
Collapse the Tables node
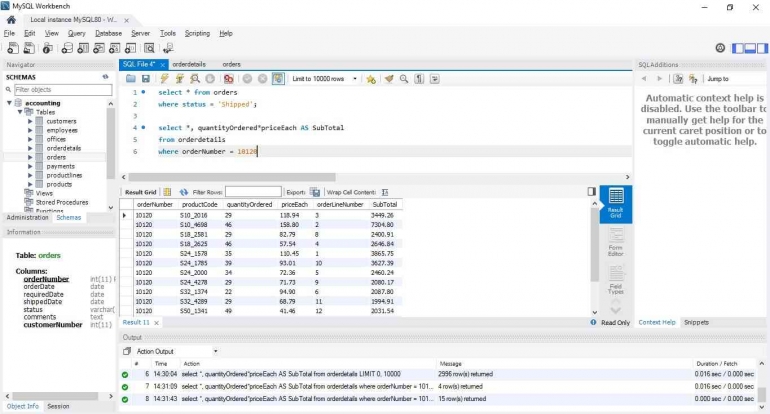click(20, 112)
